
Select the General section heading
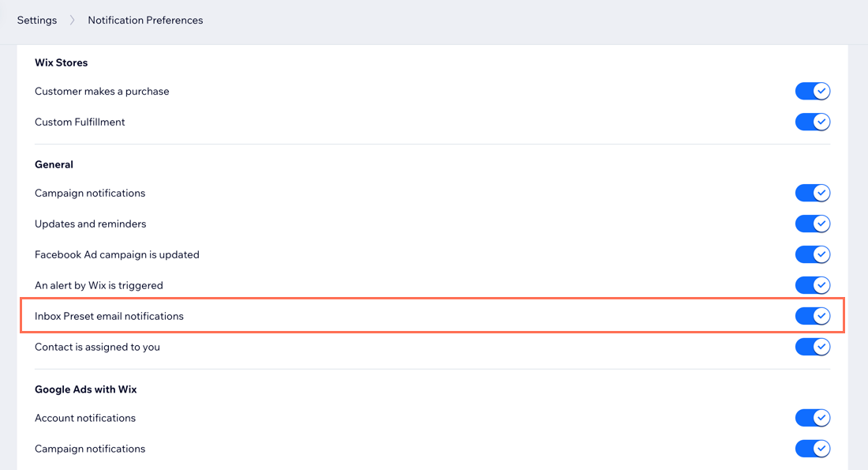54,164
